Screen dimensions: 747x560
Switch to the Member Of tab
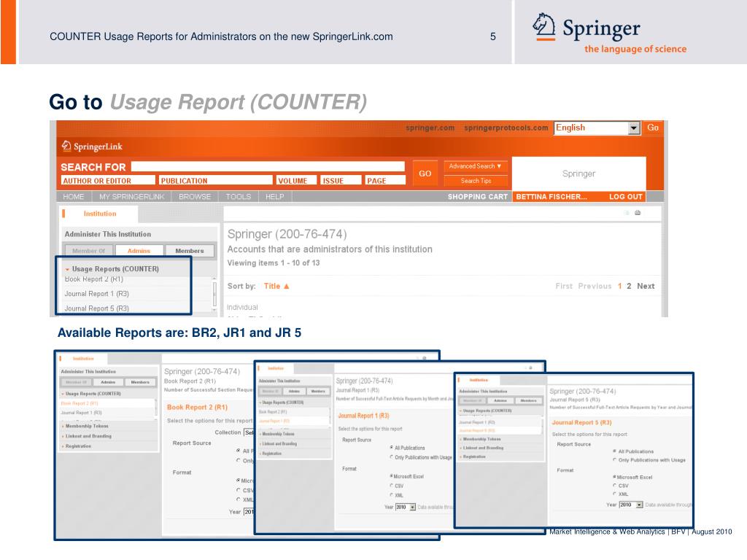(88, 251)
